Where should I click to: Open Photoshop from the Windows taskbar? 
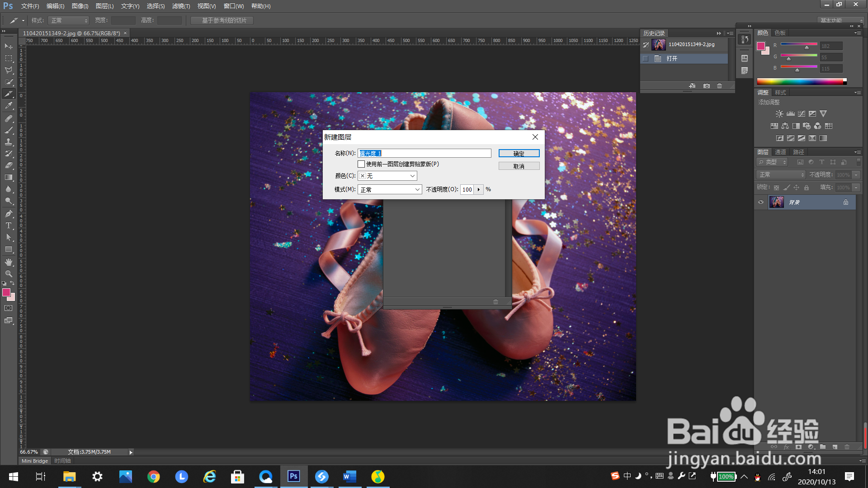click(294, 476)
